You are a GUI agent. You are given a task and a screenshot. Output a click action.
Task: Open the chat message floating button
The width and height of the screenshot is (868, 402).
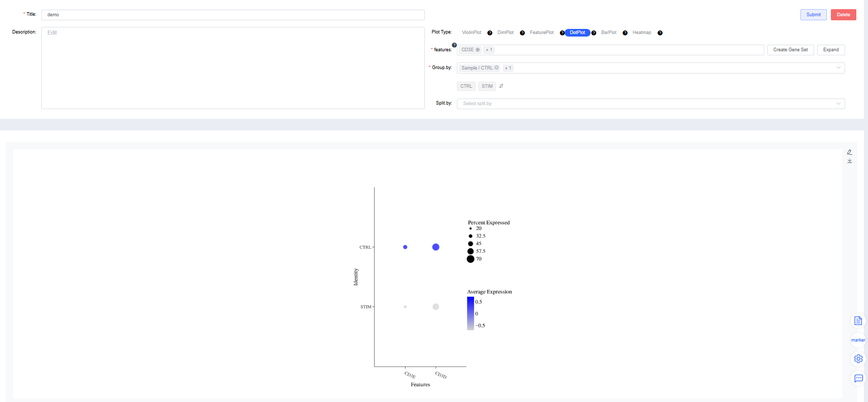pos(858,378)
